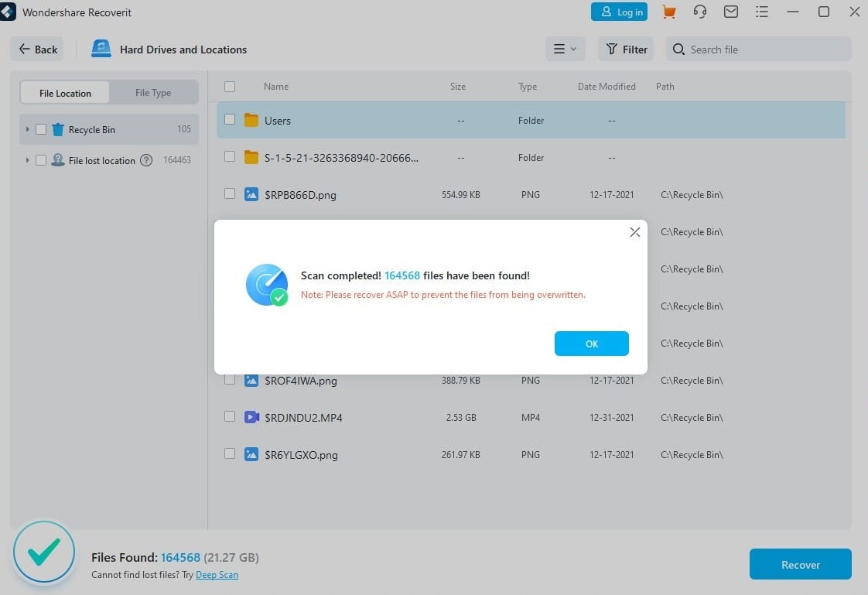Click the 12-31-2021 date cell
The image size is (868, 595).
[x=611, y=418]
